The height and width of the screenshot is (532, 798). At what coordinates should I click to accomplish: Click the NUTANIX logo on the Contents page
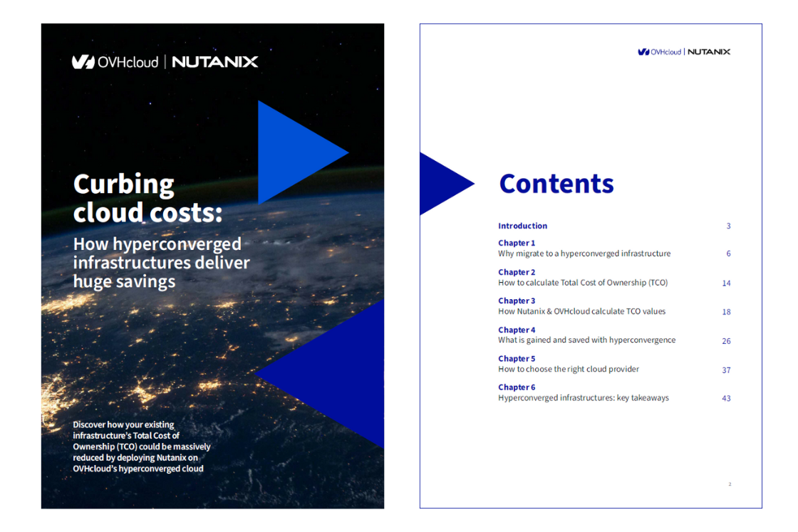coord(708,52)
